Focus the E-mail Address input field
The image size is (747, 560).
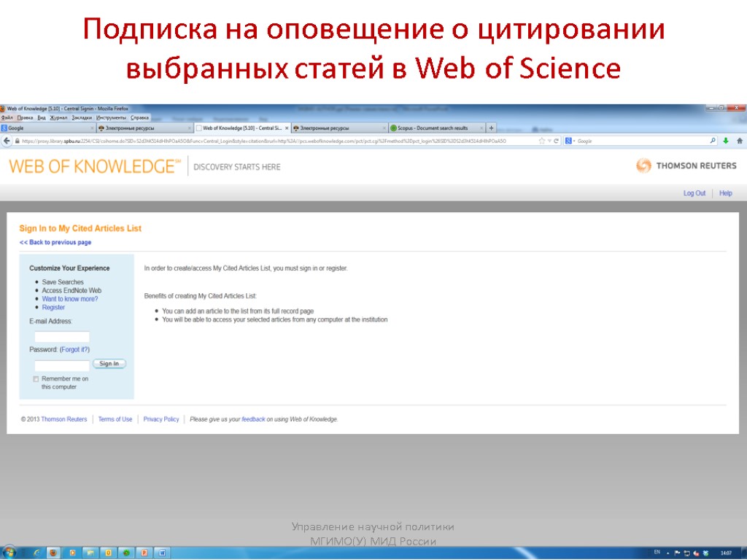tap(62, 337)
